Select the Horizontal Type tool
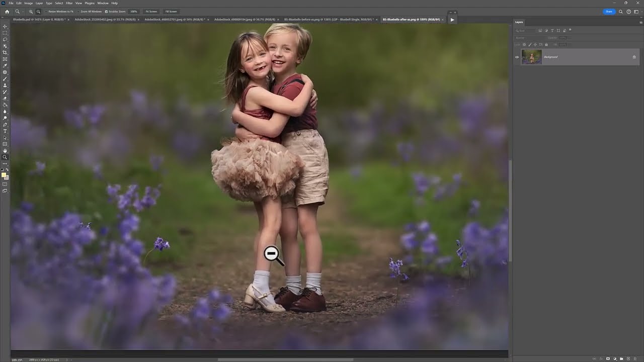Image resolution: width=644 pixels, height=362 pixels. [x=5, y=131]
